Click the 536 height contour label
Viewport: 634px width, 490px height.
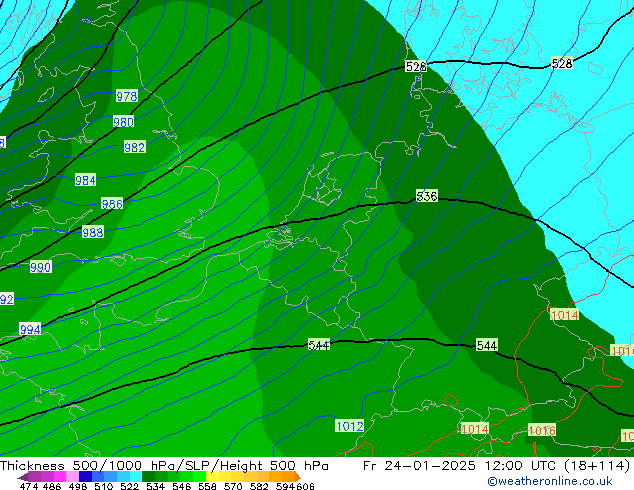pos(427,196)
